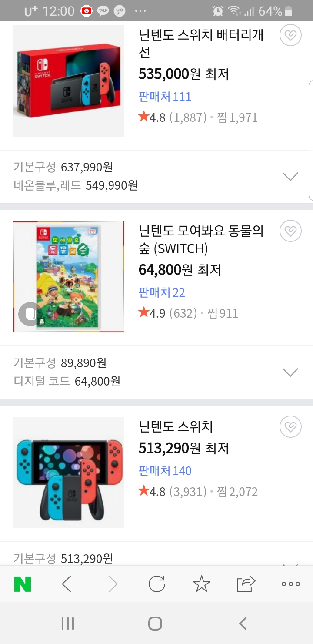Tap the red Nintendo Switch box thumbnail
313x644 pixels.
point(69,81)
